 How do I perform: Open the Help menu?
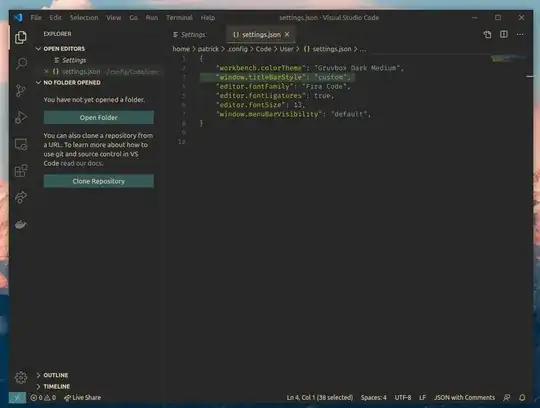tap(208, 18)
